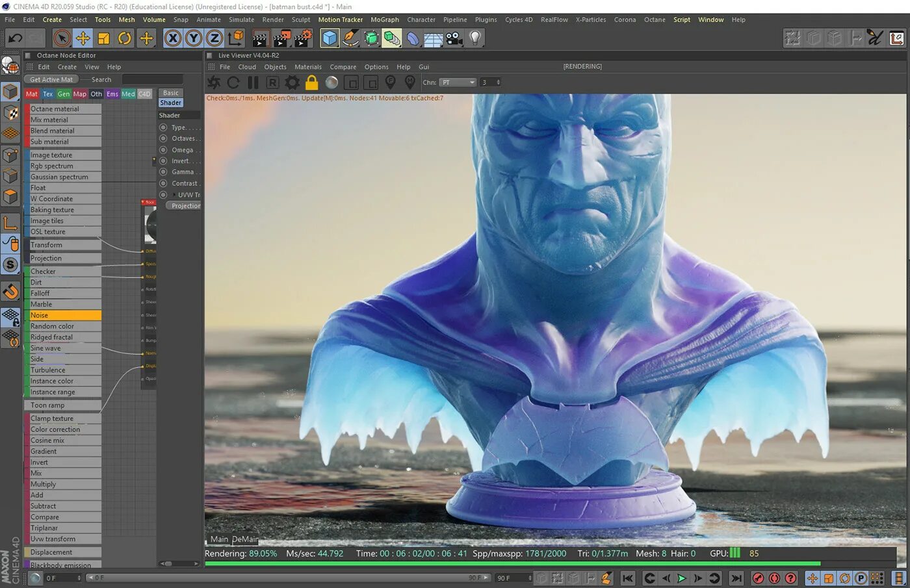Click the end frame 90 F stepper
910x588 pixels.
click(x=530, y=578)
